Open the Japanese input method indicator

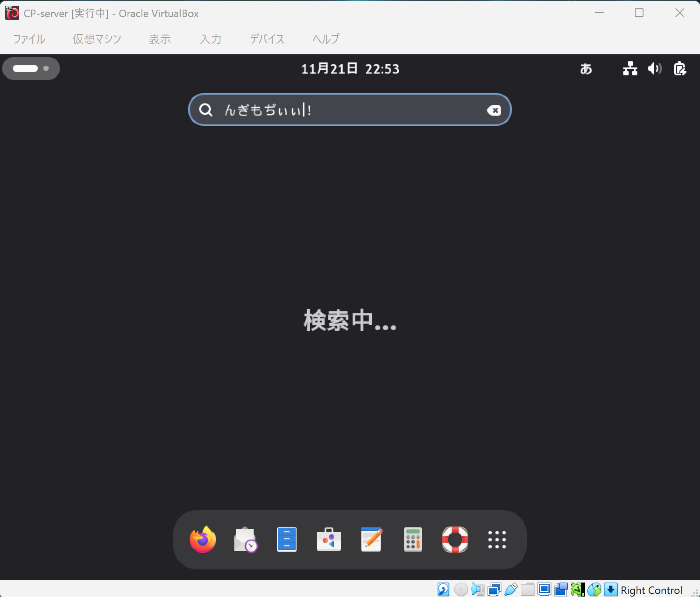pyautogui.click(x=586, y=69)
